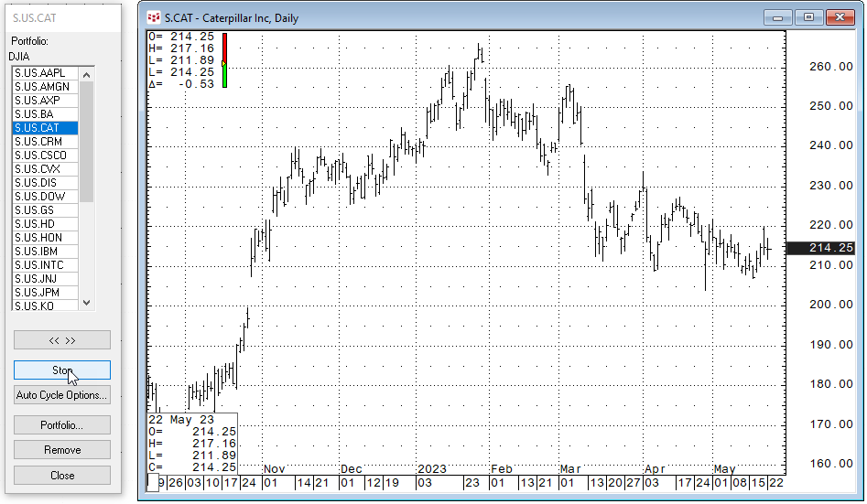Select S.US.DIS in the portfolio list
Image resolution: width=867 pixels, height=504 pixels.
coord(45,183)
